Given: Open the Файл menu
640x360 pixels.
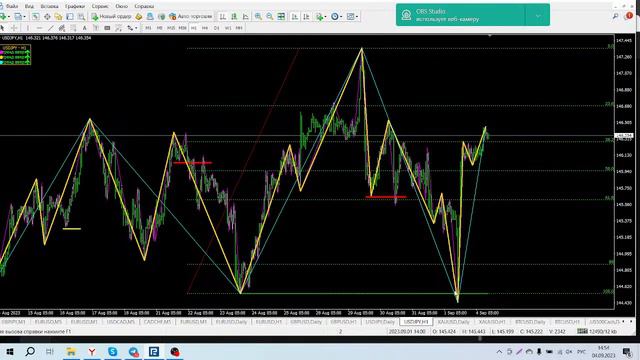Looking at the screenshot, I should coord(12,6).
